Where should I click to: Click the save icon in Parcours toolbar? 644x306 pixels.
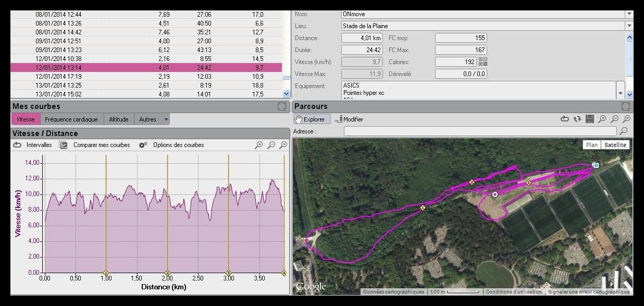pos(590,119)
